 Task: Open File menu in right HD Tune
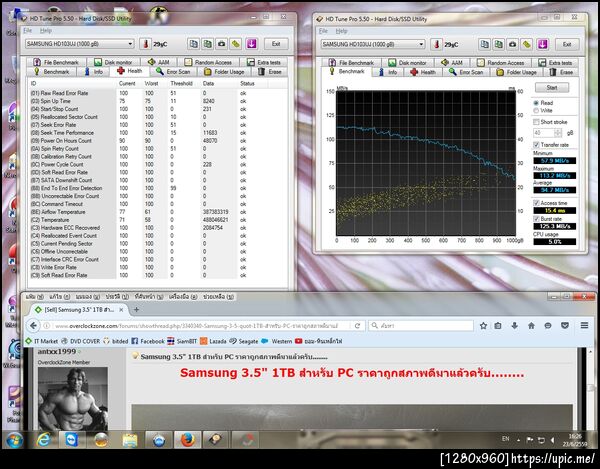point(323,31)
